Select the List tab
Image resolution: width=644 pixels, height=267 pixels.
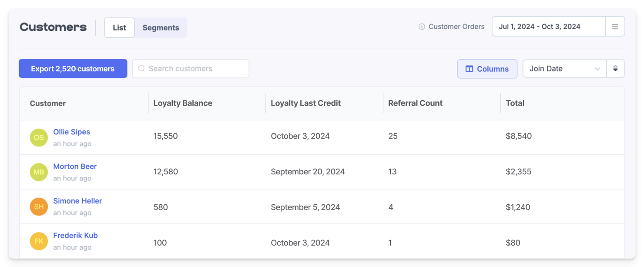click(119, 27)
